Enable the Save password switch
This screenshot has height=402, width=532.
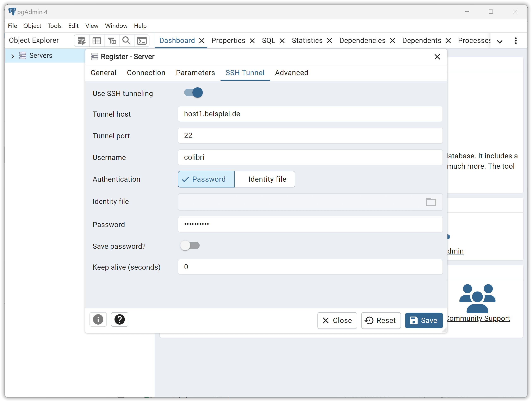tap(190, 245)
